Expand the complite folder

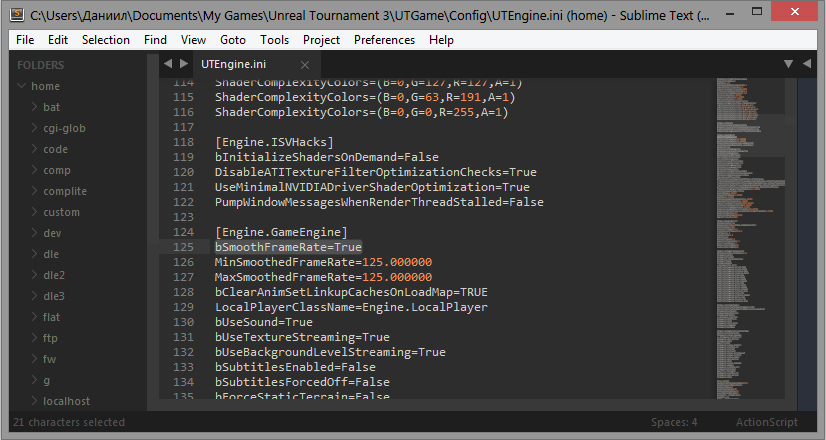pyautogui.click(x=34, y=191)
